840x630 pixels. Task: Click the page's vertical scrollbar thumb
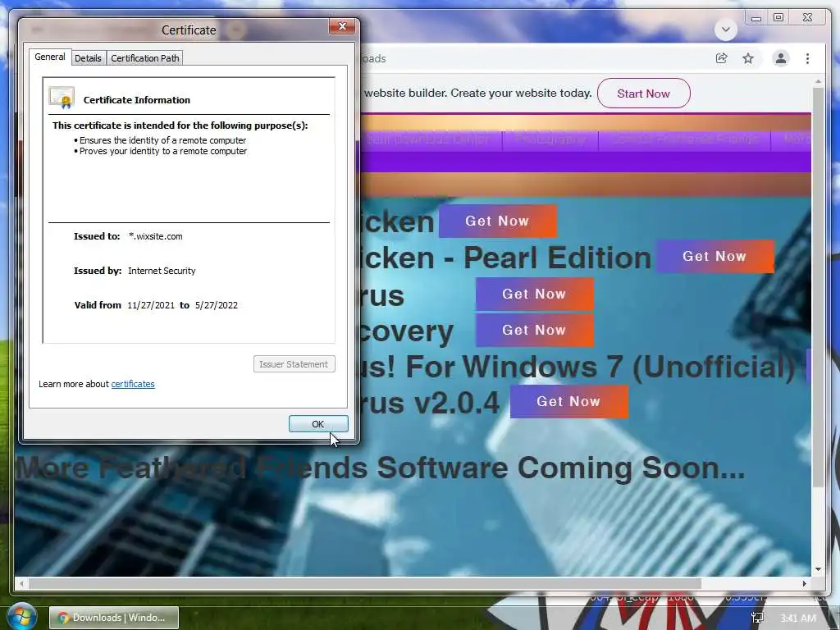pyautogui.click(x=818, y=287)
